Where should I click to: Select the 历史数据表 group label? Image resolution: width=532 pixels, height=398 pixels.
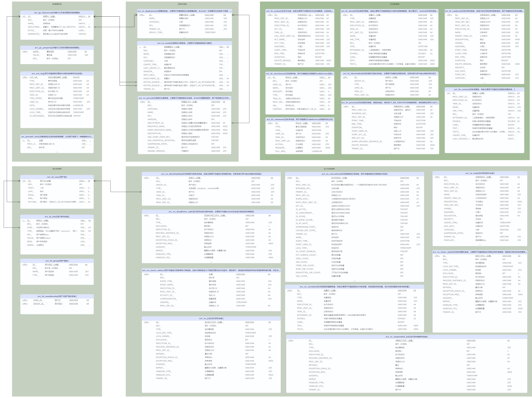pyautogui.click(x=395, y=4)
